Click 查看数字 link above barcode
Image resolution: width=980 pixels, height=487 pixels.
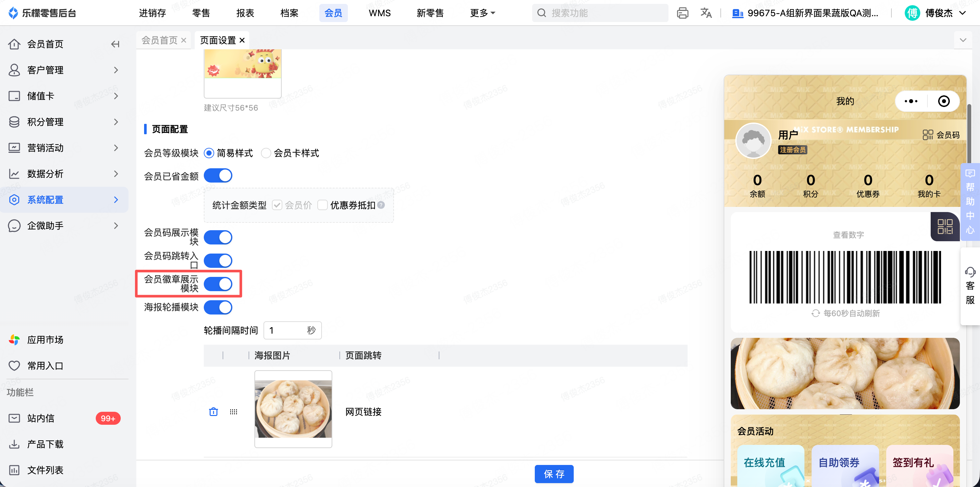point(848,235)
